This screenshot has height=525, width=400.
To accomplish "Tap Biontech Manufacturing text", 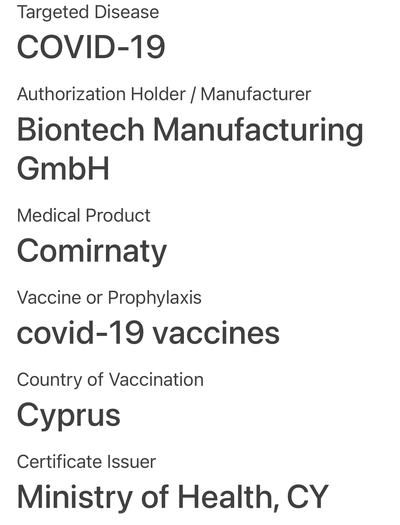I will (190, 131).
